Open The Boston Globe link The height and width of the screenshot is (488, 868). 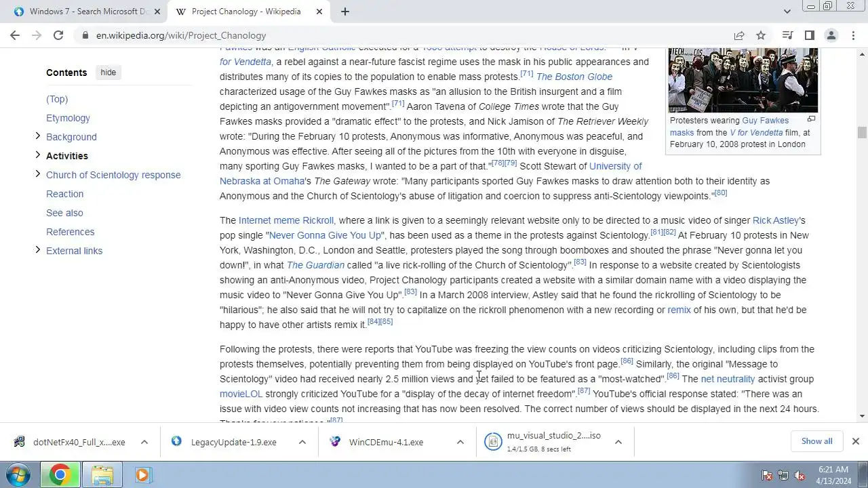coord(574,77)
